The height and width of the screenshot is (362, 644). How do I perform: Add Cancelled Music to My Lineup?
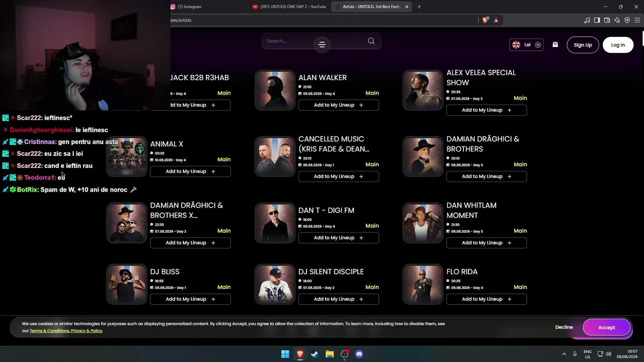[339, 176]
